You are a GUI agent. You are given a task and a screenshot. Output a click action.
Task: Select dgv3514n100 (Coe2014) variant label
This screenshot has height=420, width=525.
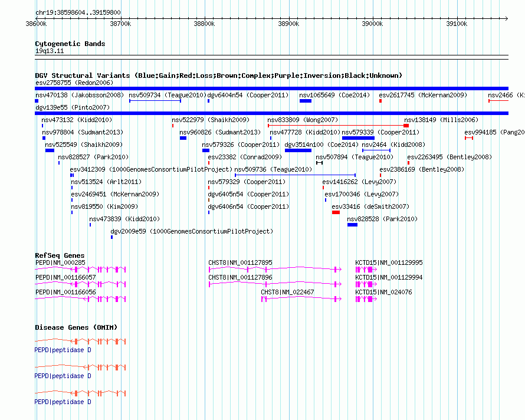click(x=321, y=145)
